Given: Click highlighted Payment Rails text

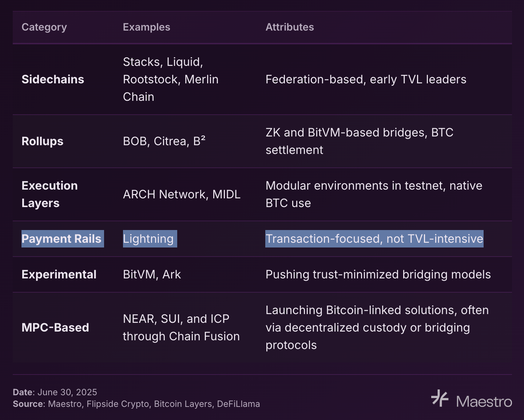Looking at the screenshot, I should (x=62, y=239).
